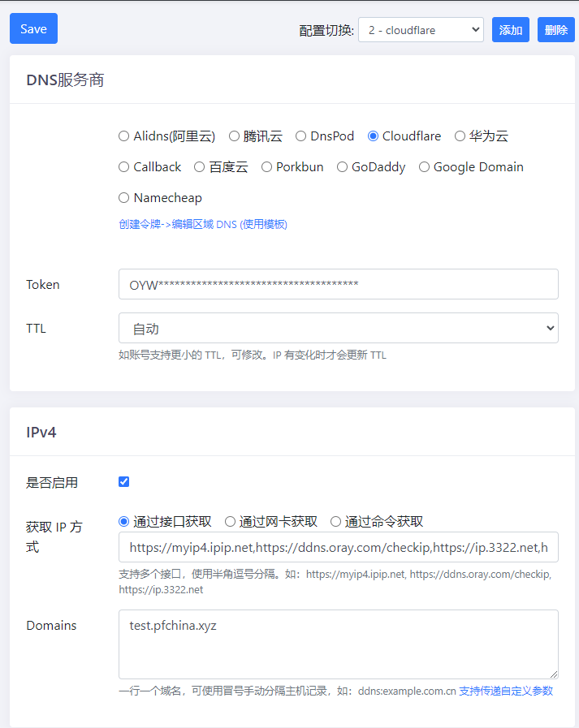
Task: Click the 添加 button
Action: pyautogui.click(x=510, y=30)
